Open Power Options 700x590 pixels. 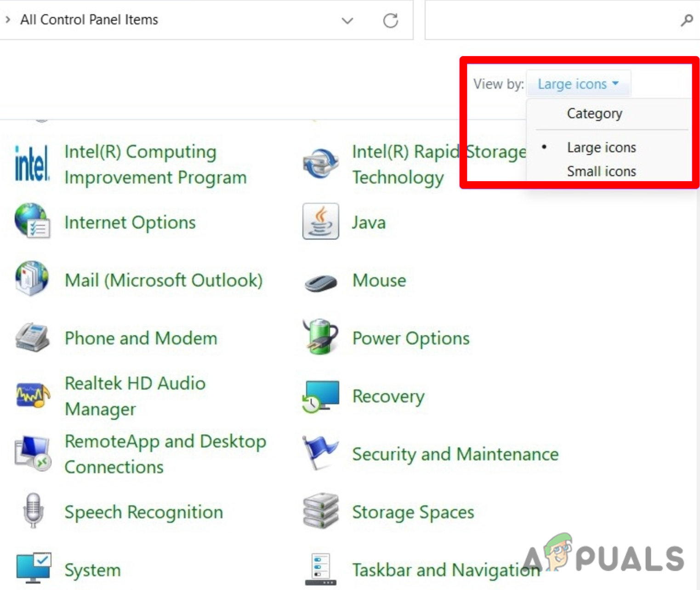click(410, 338)
